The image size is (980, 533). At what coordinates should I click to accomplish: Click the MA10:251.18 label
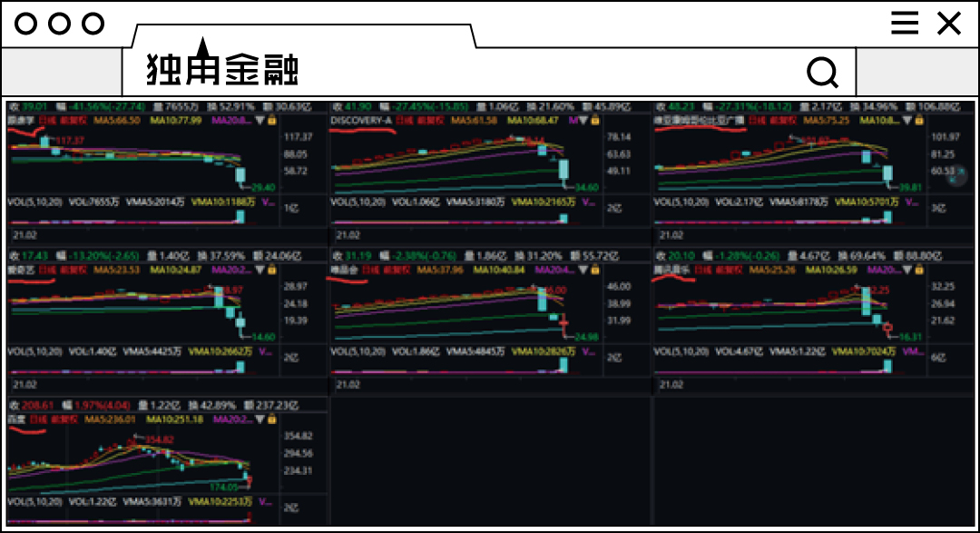[175, 419]
